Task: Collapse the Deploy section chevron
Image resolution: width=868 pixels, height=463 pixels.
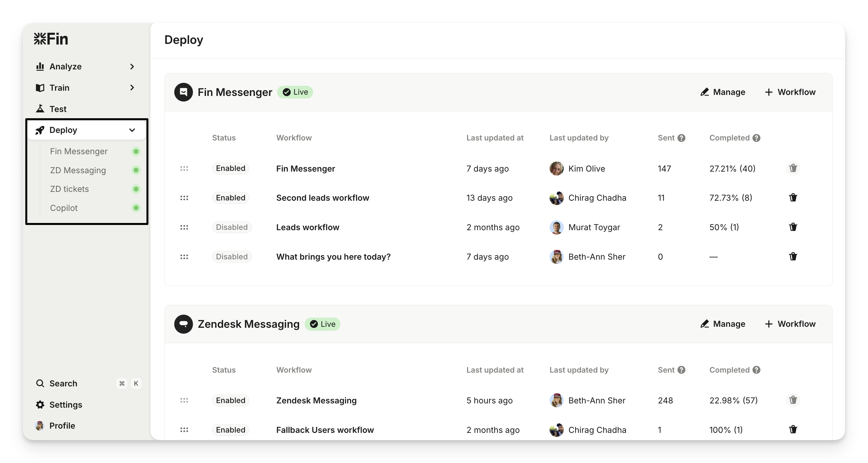Action: (x=132, y=130)
